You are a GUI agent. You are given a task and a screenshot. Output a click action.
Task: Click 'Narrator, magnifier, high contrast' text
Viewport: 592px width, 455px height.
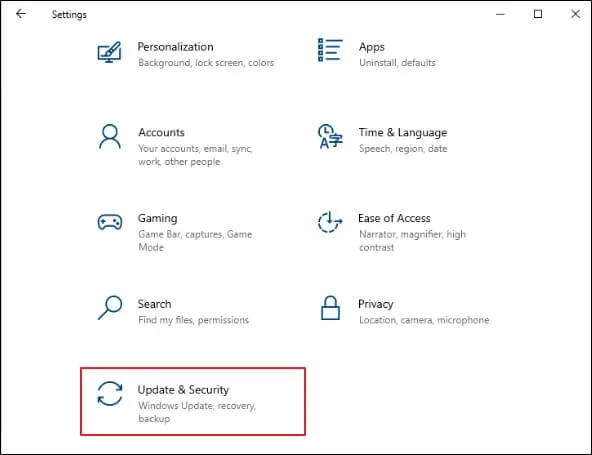(412, 241)
